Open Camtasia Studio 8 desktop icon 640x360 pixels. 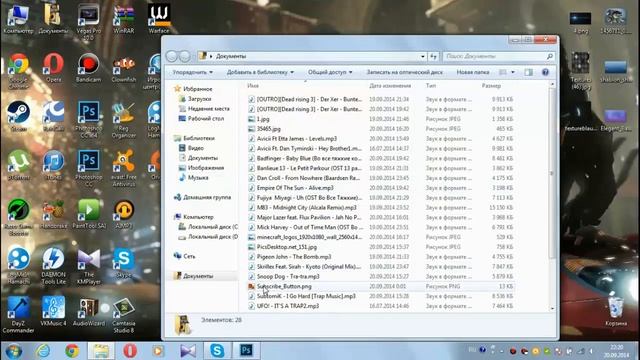click(x=124, y=315)
